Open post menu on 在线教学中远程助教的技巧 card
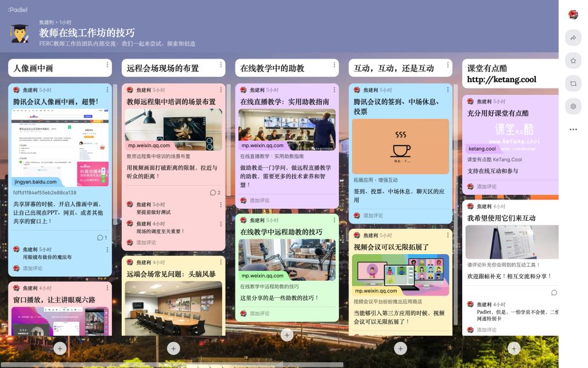Screen dimensions: 588x368 tap(334, 220)
